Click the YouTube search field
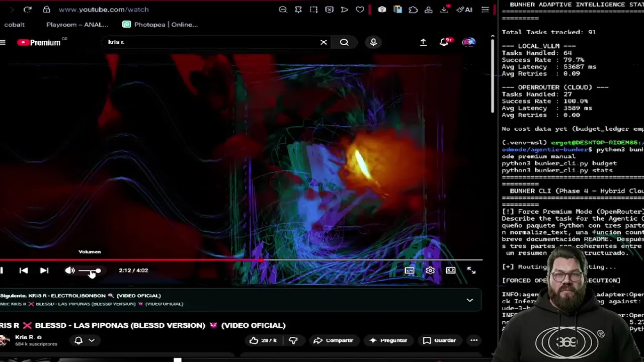Image resolution: width=644 pixels, height=362 pixels. (x=211, y=42)
